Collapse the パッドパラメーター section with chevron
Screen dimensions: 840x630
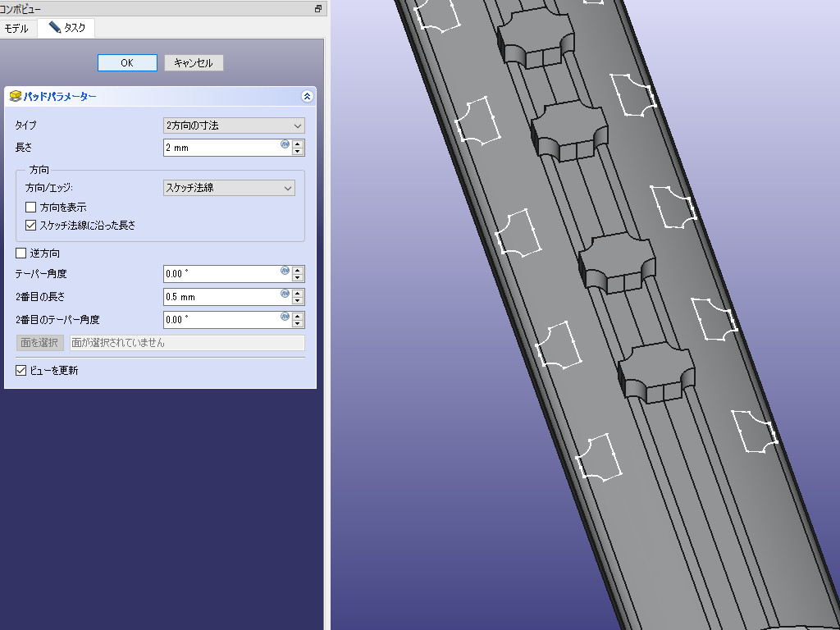(x=307, y=97)
